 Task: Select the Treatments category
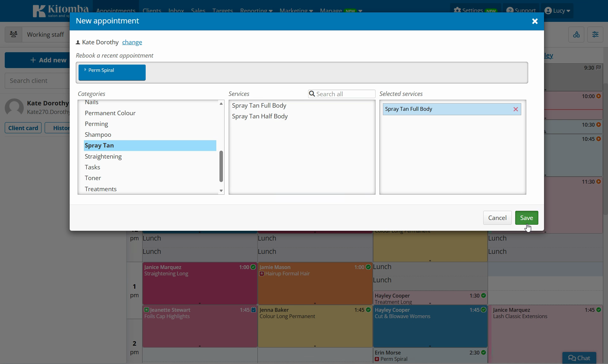pos(100,189)
